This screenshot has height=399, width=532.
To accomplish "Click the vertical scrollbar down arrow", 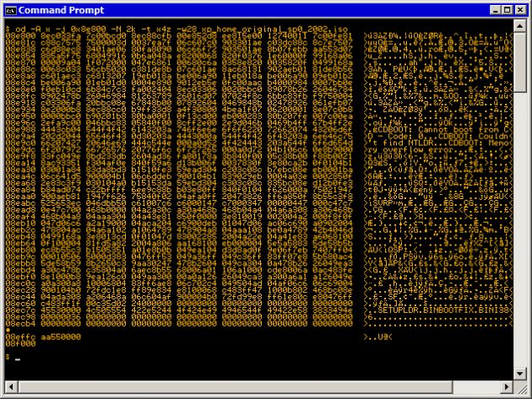I will click(x=519, y=374).
